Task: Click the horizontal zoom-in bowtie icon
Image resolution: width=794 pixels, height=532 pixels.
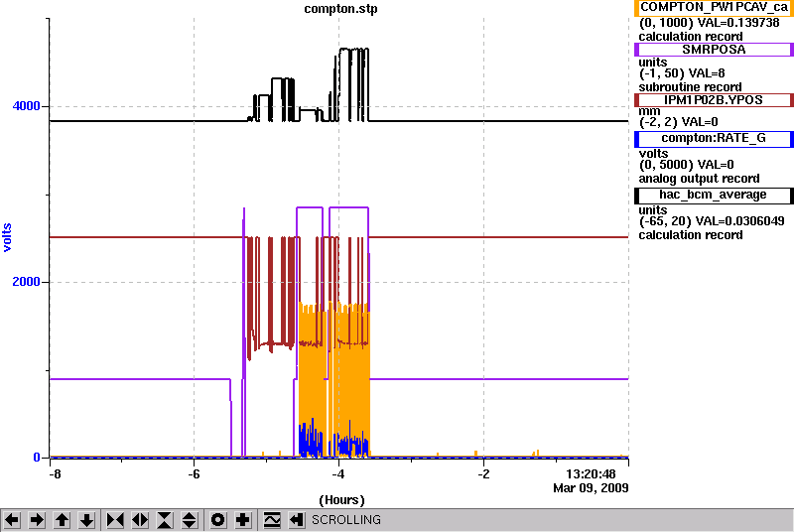Action: (x=115, y=520)
